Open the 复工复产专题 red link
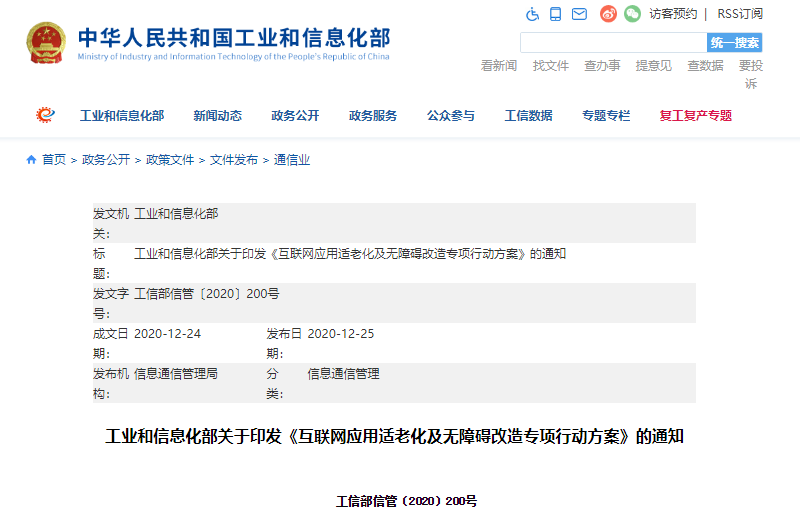 click(x=695, y=116)
